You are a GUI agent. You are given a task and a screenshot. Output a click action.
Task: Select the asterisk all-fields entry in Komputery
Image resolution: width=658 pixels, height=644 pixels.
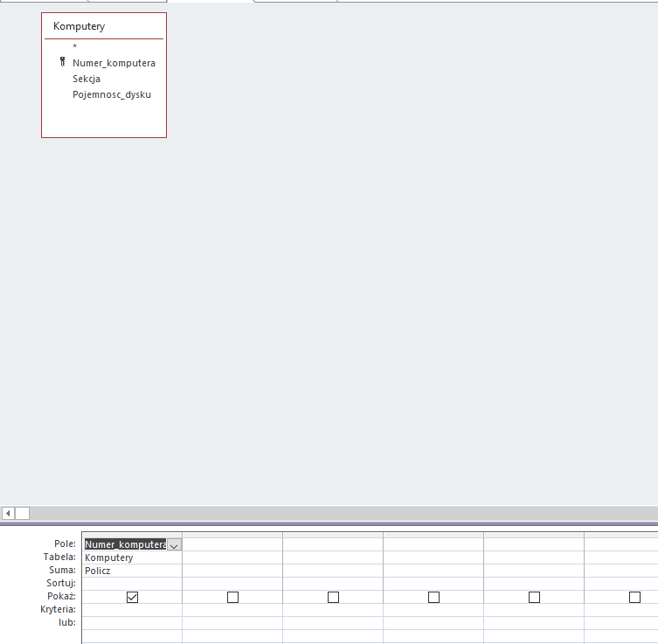point(74,46)
